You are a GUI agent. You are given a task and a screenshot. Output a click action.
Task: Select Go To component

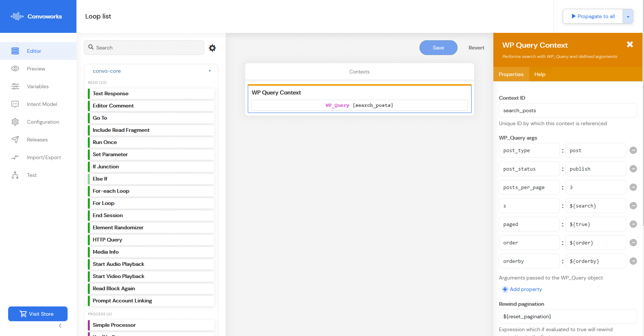pyautogui.click(x=151, y=118)
